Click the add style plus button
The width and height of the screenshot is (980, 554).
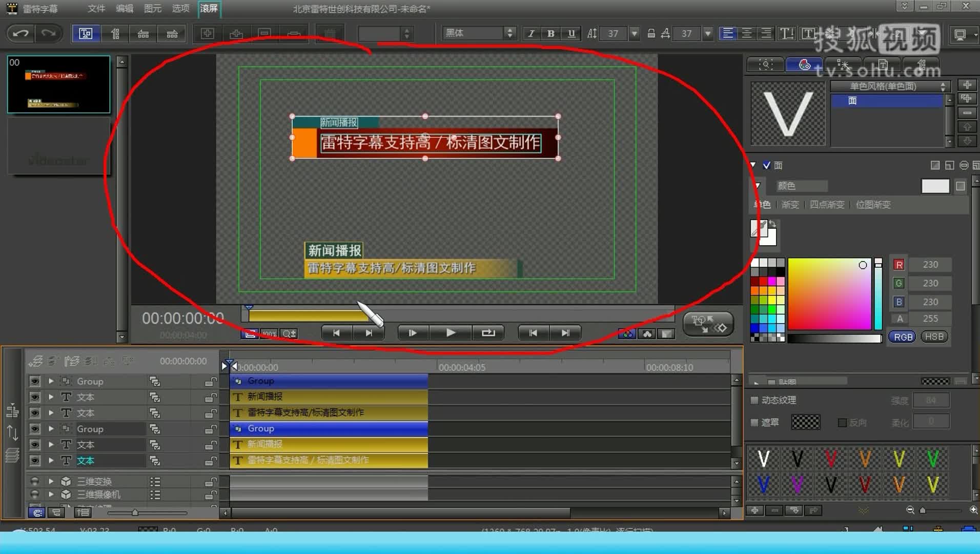[x=967, y=85]
